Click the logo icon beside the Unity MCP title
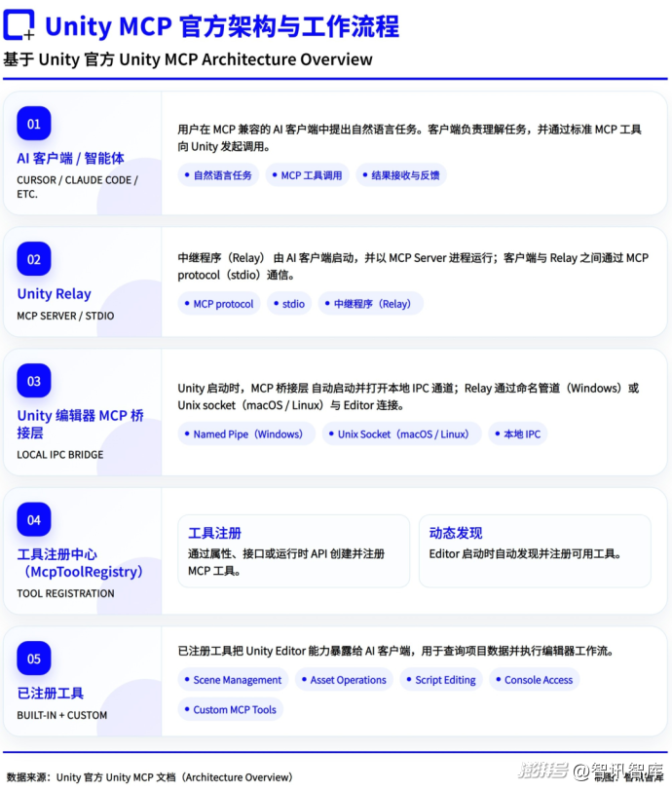The height and width of the screenshot is (791, 672). [x=19, y=24]
